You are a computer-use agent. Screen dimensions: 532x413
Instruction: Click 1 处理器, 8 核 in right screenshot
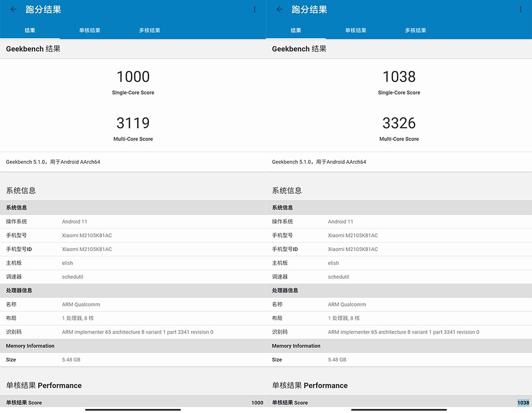(x=344, y=318)
